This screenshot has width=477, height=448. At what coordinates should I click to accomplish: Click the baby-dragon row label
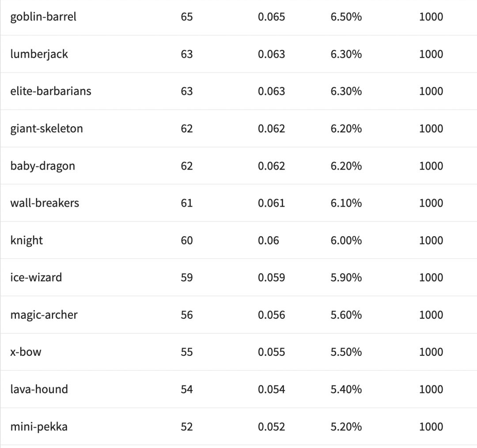pos(42,166)
